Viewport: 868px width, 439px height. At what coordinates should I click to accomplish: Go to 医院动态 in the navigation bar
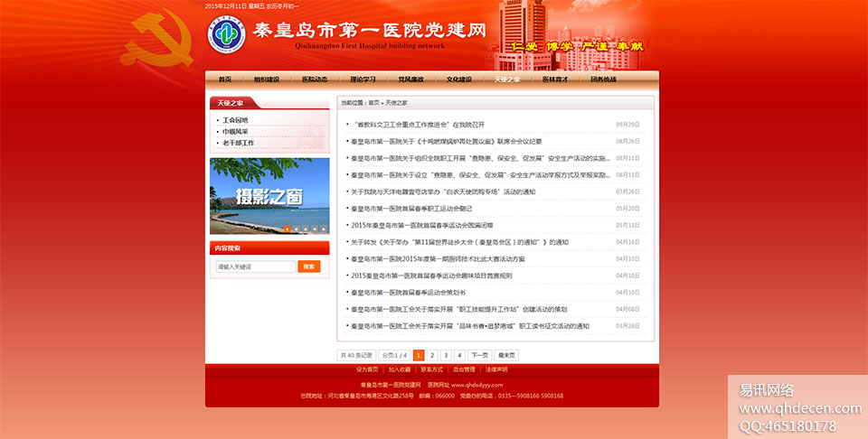(315, 79)
